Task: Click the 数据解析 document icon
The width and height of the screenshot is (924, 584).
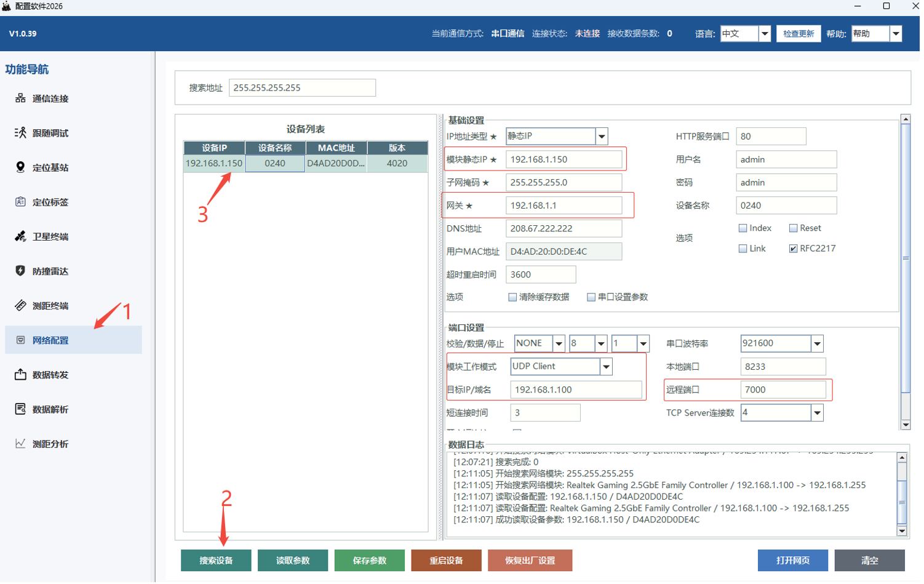Action: (x=20, y=409)
